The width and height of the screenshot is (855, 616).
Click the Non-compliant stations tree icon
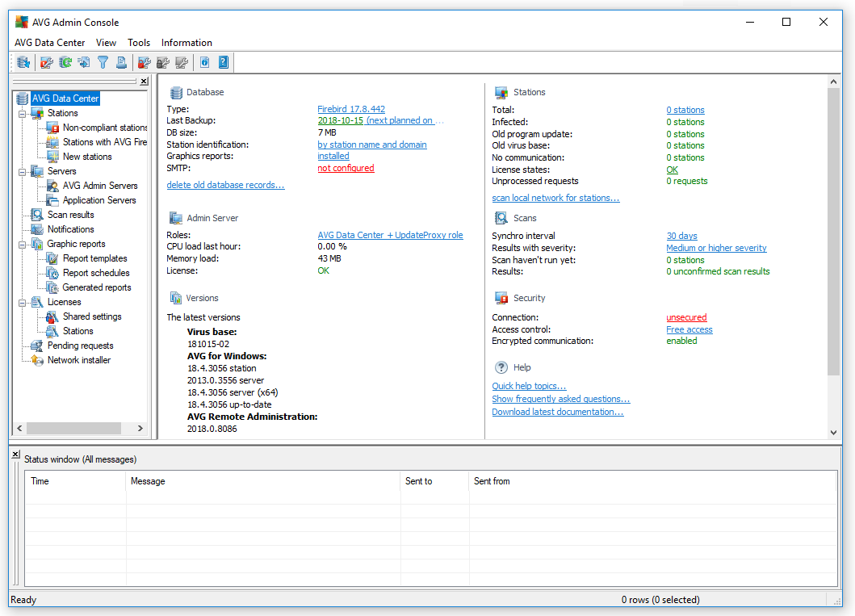click(x=52, y=127)
